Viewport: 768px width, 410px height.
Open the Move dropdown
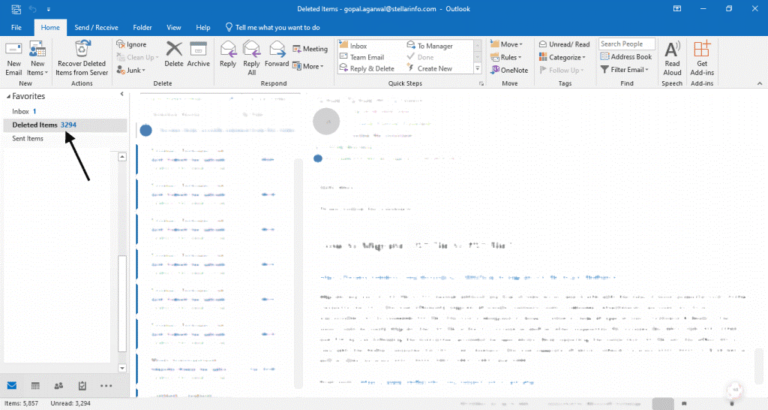click(x=506, y=44)
